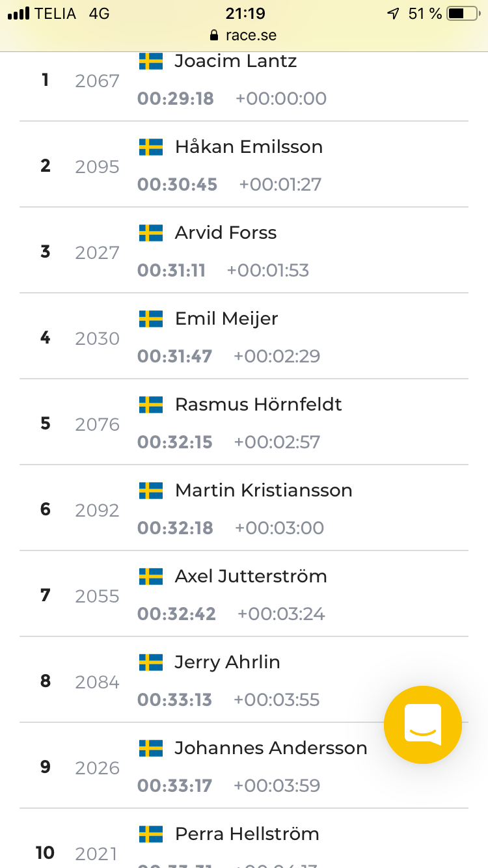The image size is (488, 868).
Task: Tap the flag icon beside Emil Meijer
Action: [151, 319]
